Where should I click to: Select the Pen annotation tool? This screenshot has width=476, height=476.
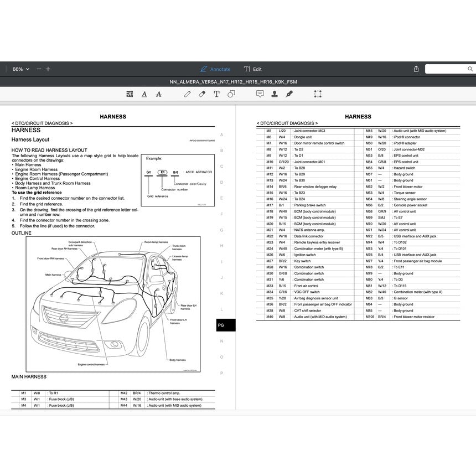(188, 94)
